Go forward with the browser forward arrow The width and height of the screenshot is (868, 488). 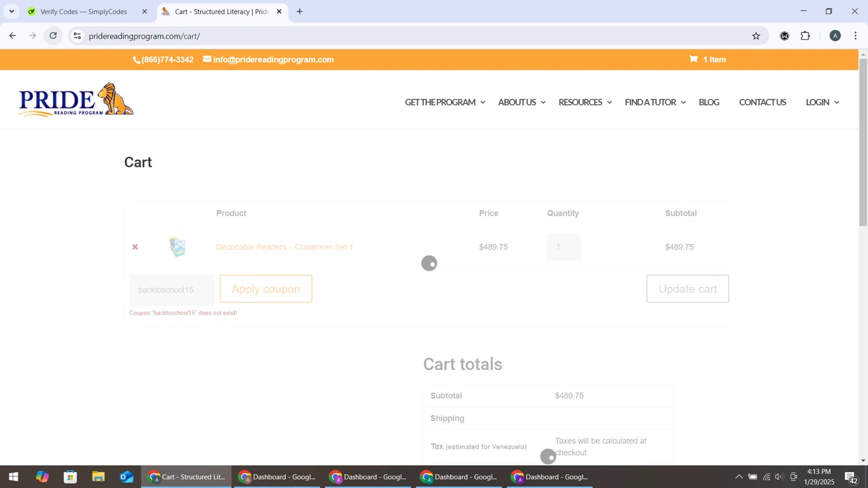pyautogui.click(x=33, y=36)
